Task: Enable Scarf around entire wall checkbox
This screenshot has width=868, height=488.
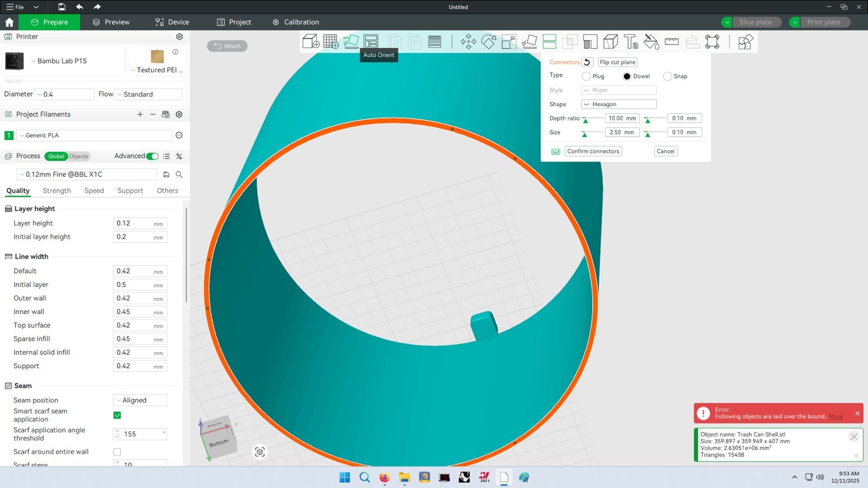Action: click(x=117, y=452)
